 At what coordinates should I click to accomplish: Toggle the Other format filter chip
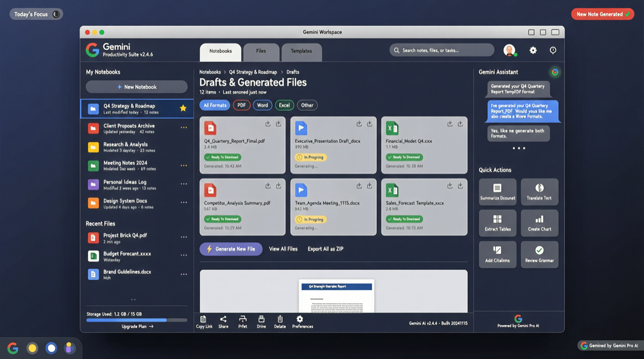307,105
